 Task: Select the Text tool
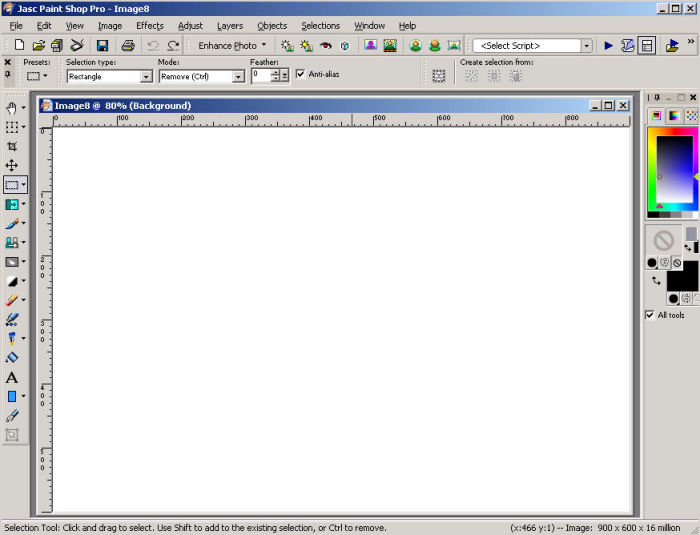[12, 377]
